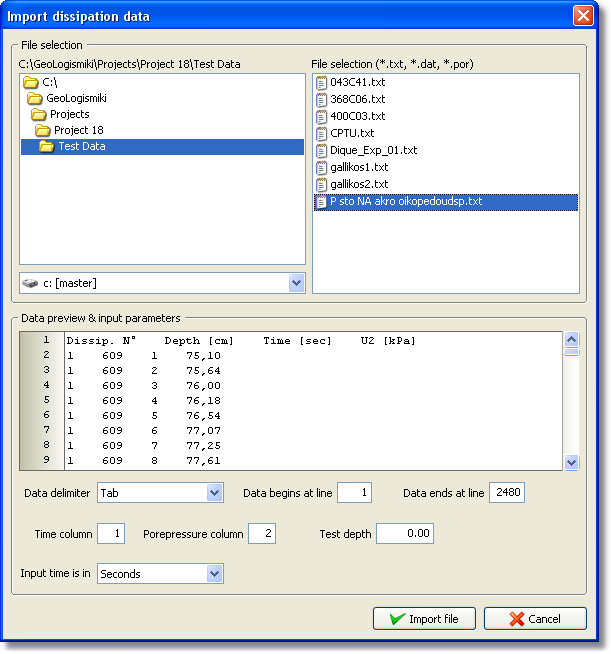The width and height of the screenshot is (611, 654).
Task: Click the Import file button
Action: click(x=423, y=619)
